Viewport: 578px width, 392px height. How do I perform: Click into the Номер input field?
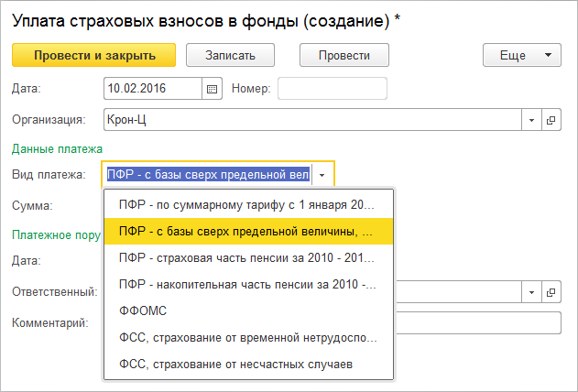pyautogui.click(x=332, y=89)
